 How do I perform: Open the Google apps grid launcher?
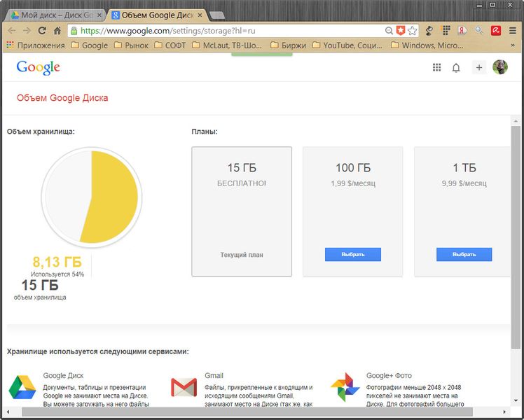(436, 67)
